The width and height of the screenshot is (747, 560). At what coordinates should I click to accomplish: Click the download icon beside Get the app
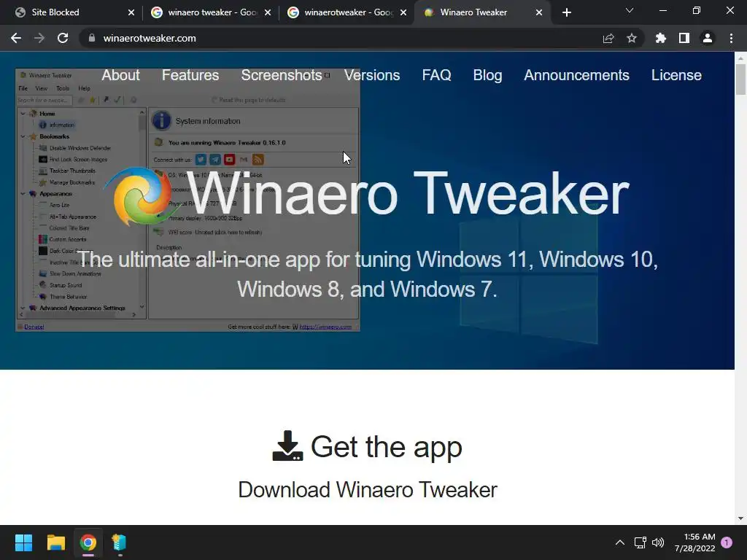[287, 446]
